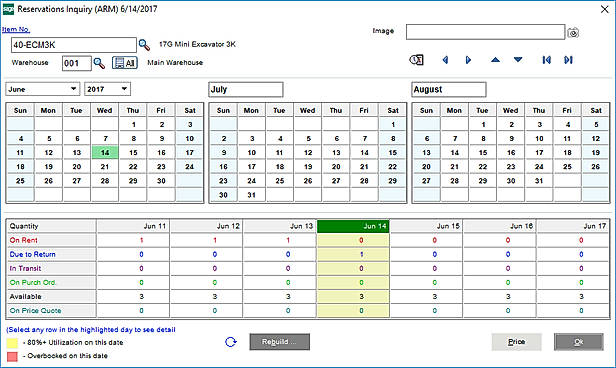Click the All warehouses button
This screenshot has width=616, height=368.
tap(125, 63)
